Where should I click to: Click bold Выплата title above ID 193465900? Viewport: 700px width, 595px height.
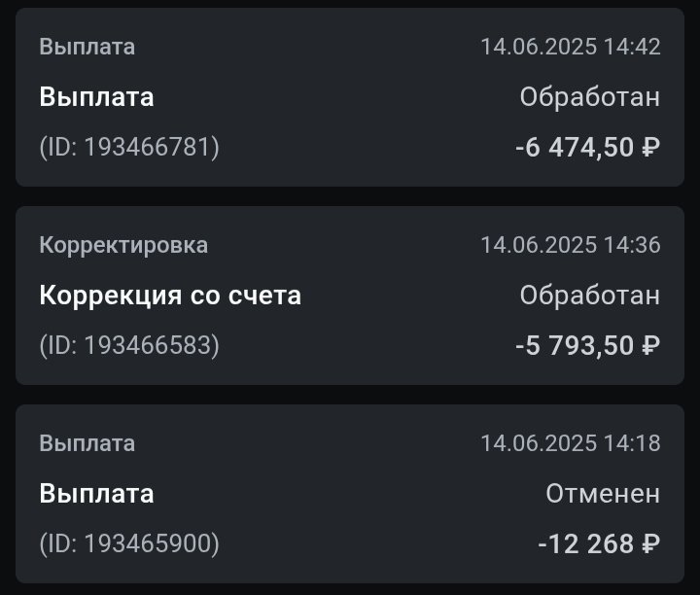[x=96, y=494]
